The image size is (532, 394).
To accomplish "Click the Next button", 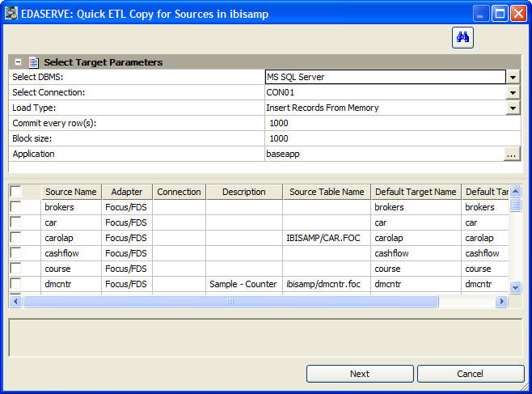I will tap(360, 374).
